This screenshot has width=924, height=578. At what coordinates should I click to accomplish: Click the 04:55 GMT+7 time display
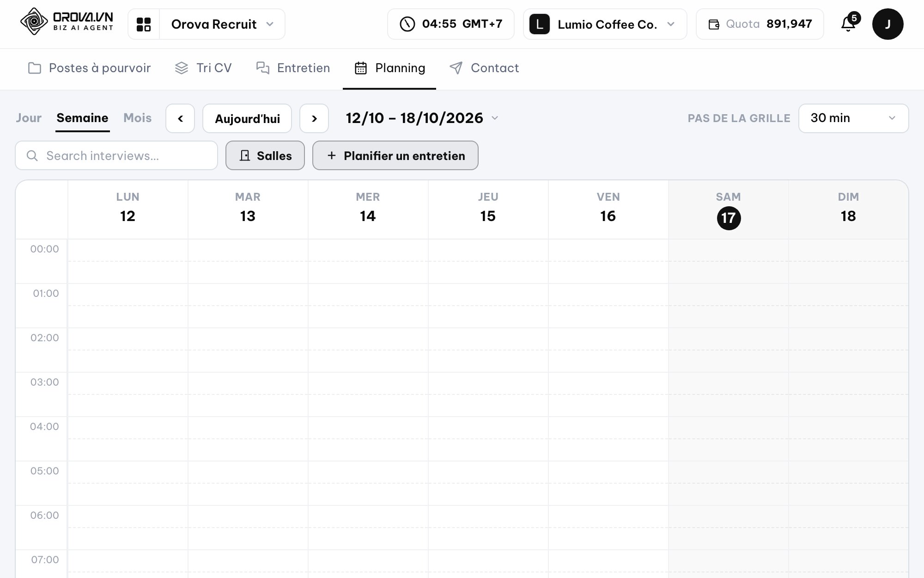[x=451, y=24]
